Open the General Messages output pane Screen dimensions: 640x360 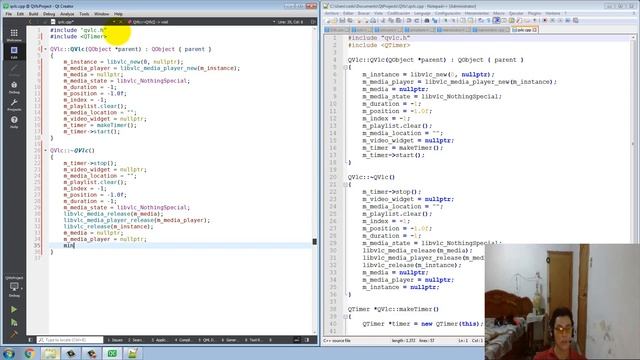[x=230, y=340]
